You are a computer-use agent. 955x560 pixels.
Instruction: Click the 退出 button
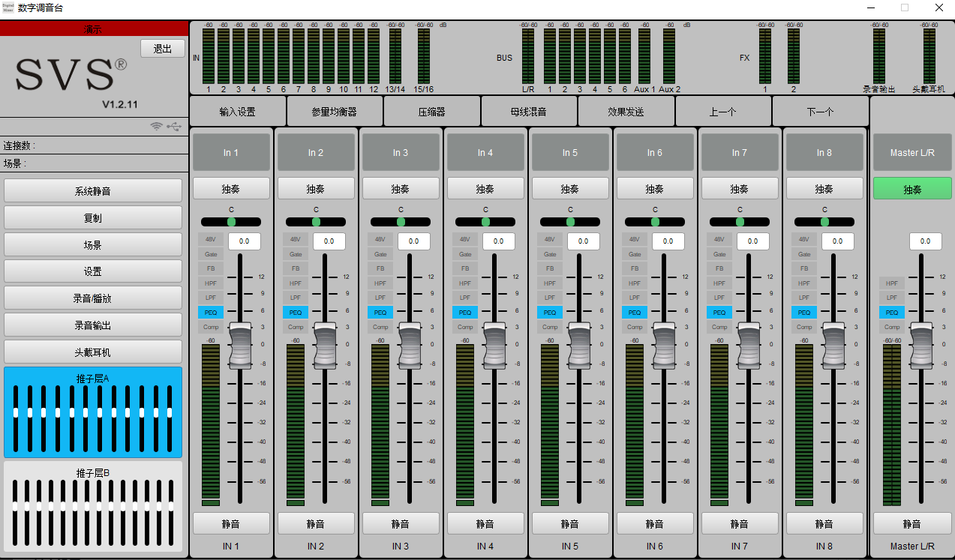[163, 49]
